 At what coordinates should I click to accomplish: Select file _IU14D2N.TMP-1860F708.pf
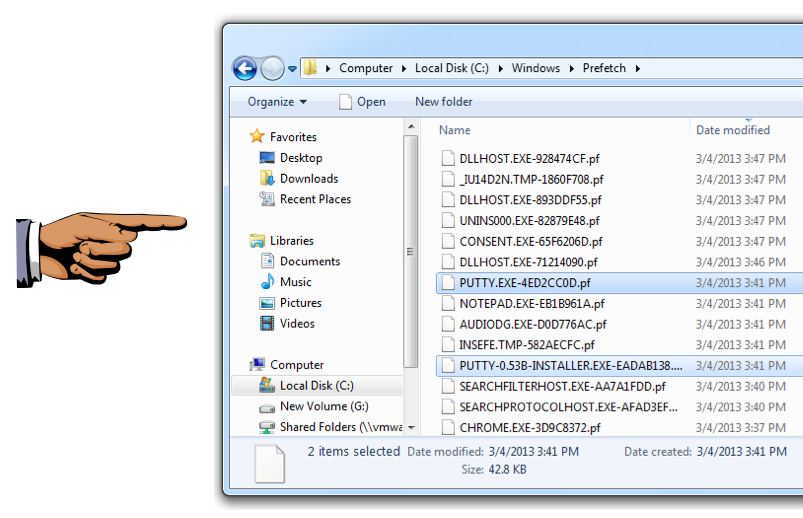click(x=531, y=180)
